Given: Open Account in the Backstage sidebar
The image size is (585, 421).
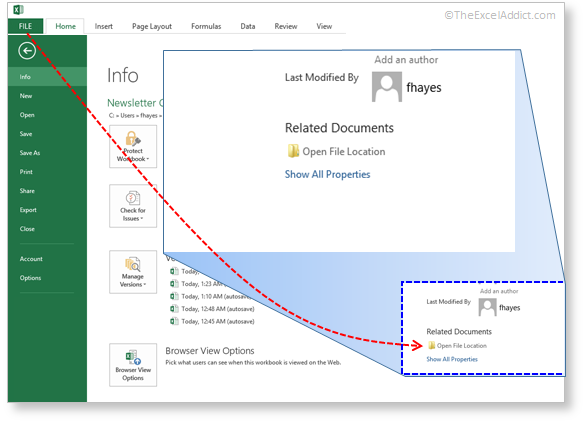Looking at the screenshot, I should (47, 259).
